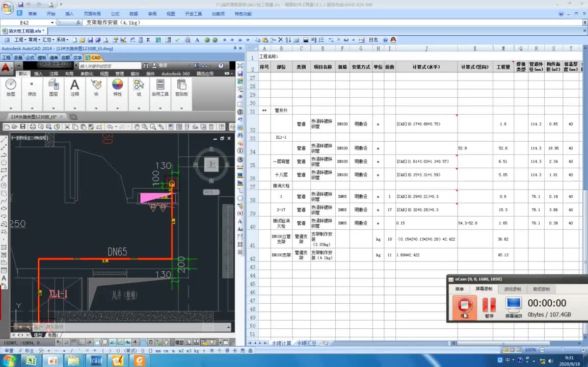
Task: Open the 插入 Excel ribbon tab
Action: (x=69, y=14)
